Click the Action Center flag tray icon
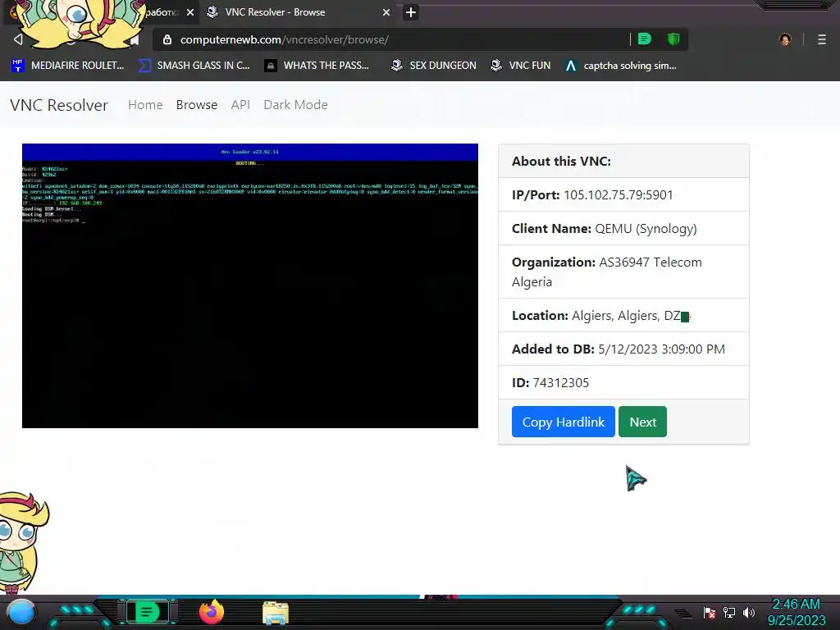Image resolution: width=840 pixels, height=630 pixels. (710, 613)
